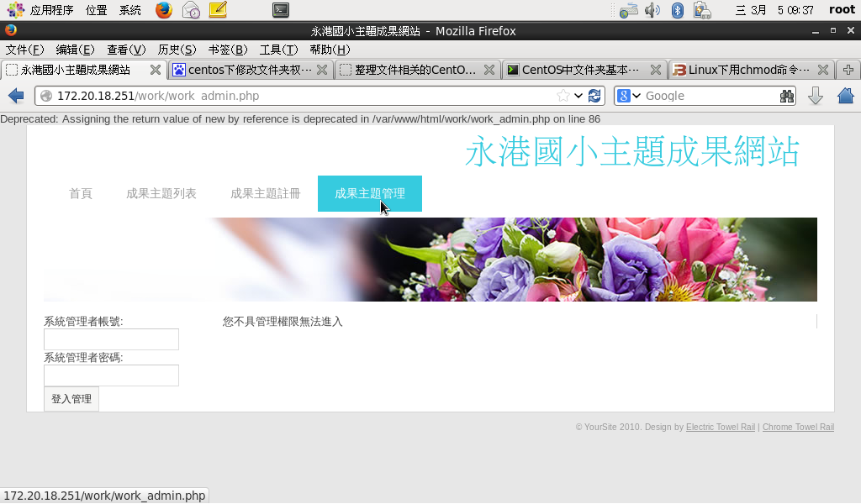Expand the URL bar history dropdown
The width and height of the screenshot is (861, 504).
579,96
